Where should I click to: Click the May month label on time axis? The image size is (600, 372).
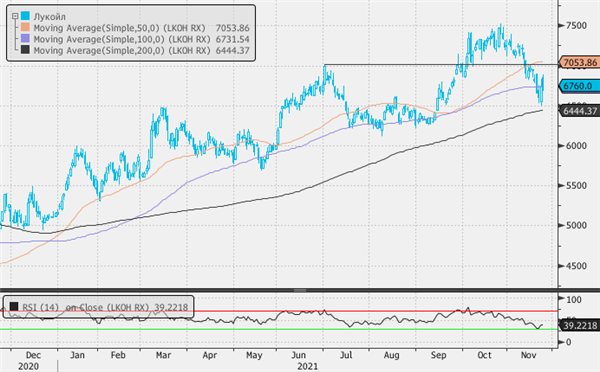[x=254, y=356]
